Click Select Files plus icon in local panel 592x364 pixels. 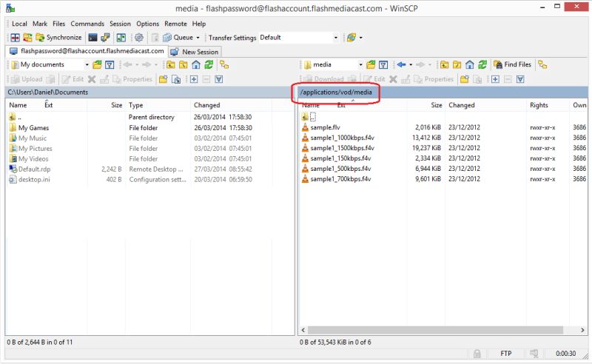click(194, 79)
